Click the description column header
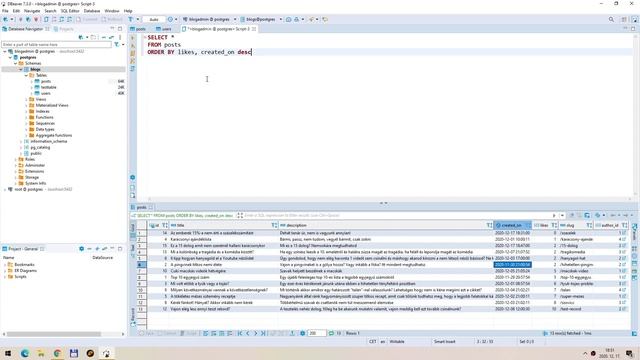 point(386,225)
